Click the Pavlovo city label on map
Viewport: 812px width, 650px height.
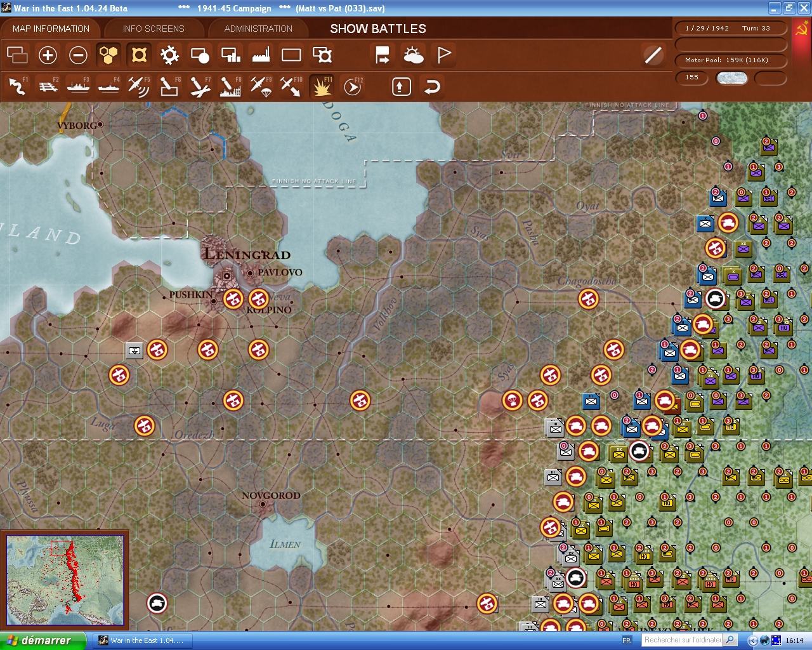pos(280,272)
